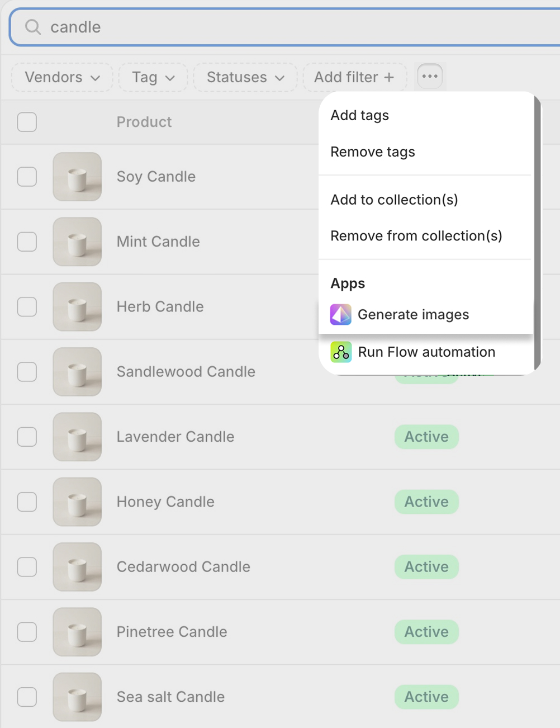Screen dimensions: 560x728
Task: Click the Run Flow automation app icon
Action: point(340,352)
